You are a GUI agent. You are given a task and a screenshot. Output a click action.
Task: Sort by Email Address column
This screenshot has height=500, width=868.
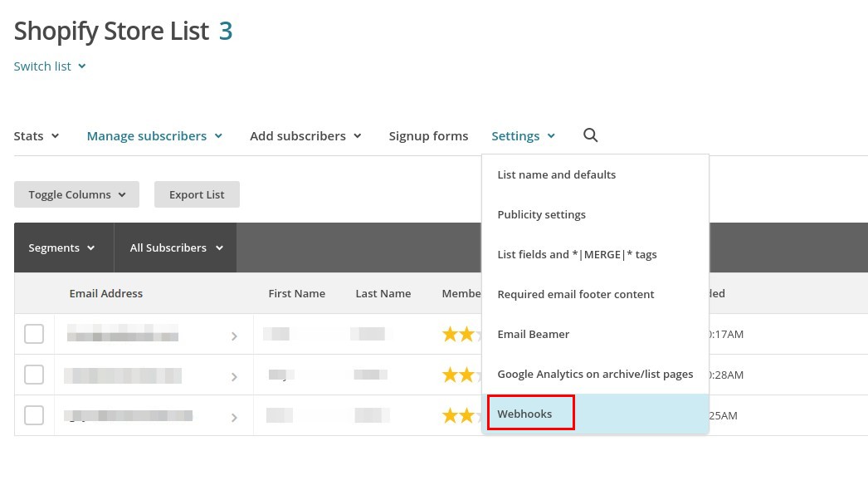click(x=105, y=293)
